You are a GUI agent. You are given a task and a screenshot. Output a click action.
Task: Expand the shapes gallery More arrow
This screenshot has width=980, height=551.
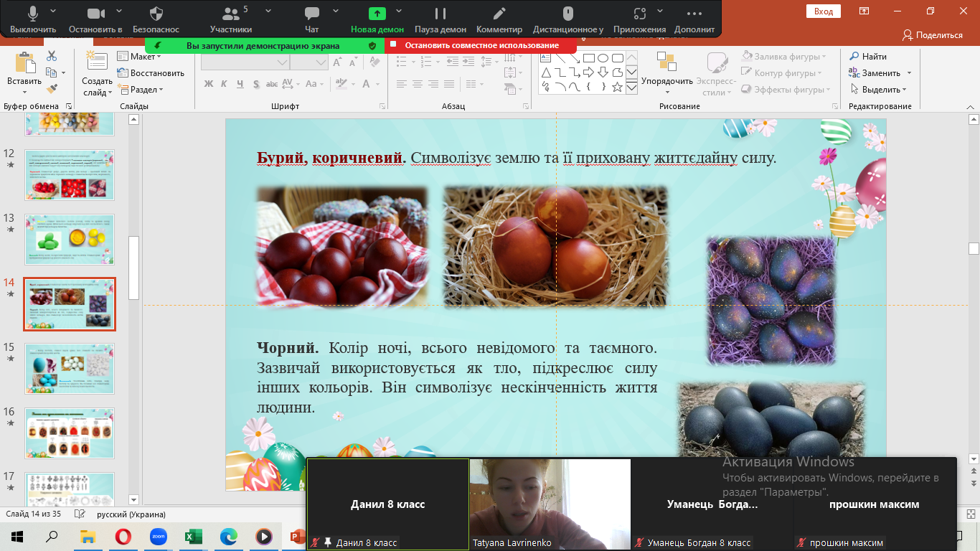pos(631,87)
